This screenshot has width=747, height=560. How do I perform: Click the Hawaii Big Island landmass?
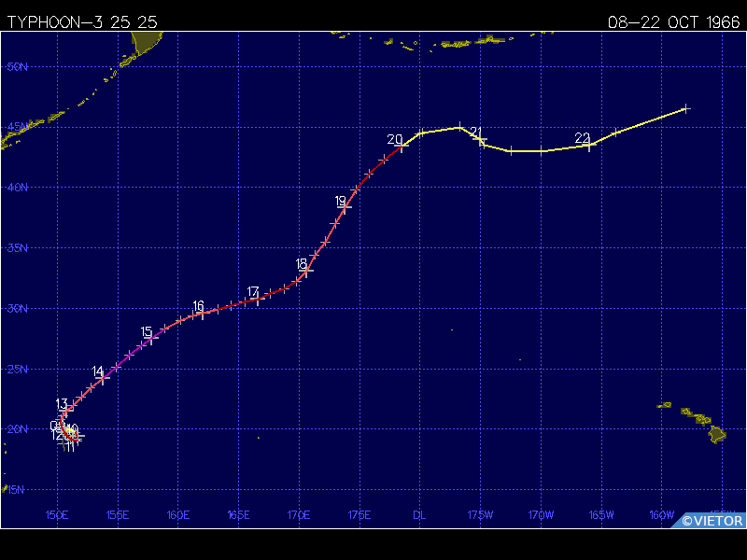pos(715,433)
